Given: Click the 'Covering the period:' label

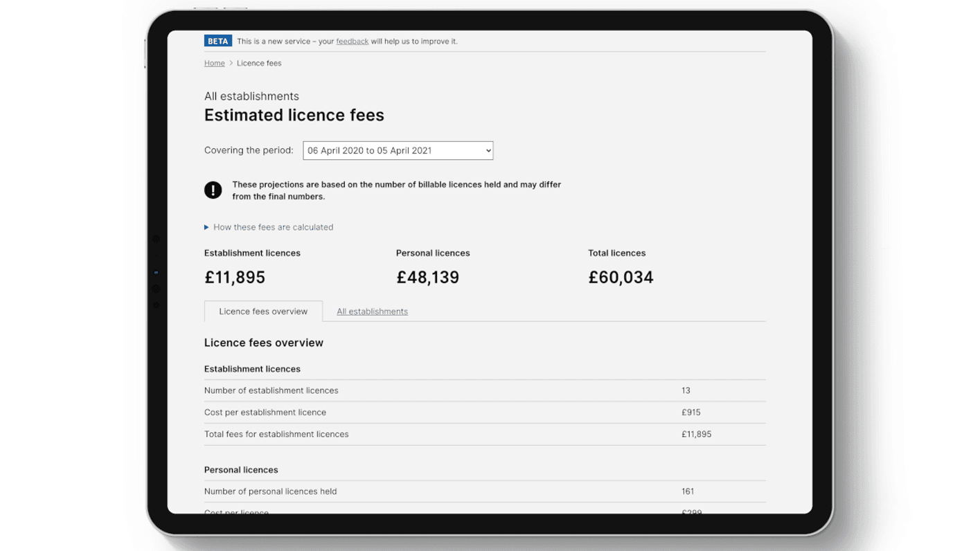Looking at the screenshot, I should click(x=249, y=150).
